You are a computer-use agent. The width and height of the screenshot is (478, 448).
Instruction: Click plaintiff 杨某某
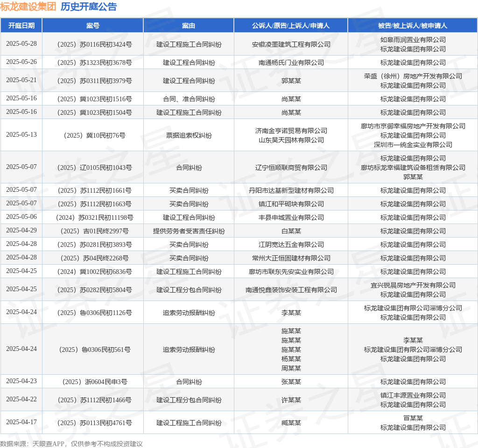point(291,359)
